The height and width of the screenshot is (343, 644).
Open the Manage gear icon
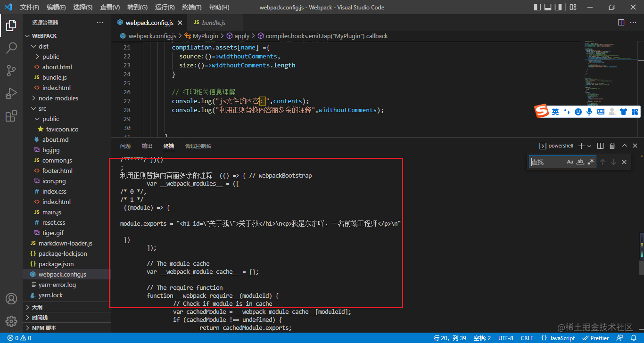coord(11,321)
